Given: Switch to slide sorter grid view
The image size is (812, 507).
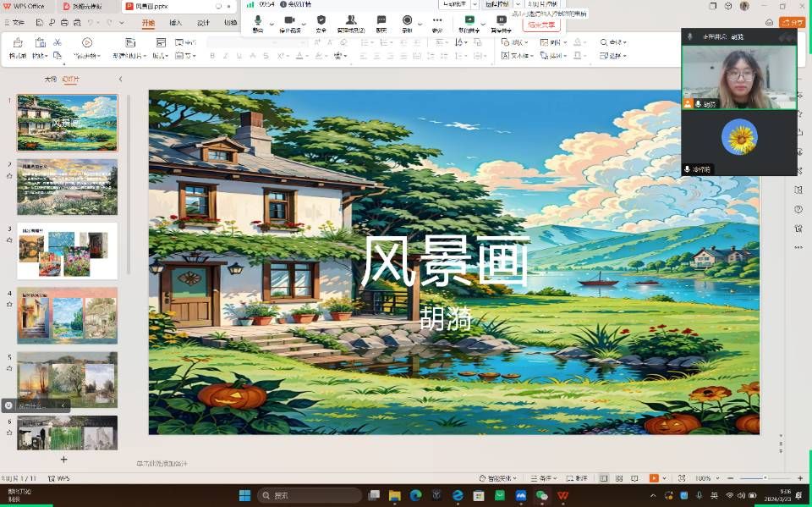Looking at the screenshot, I should point(617,478).
